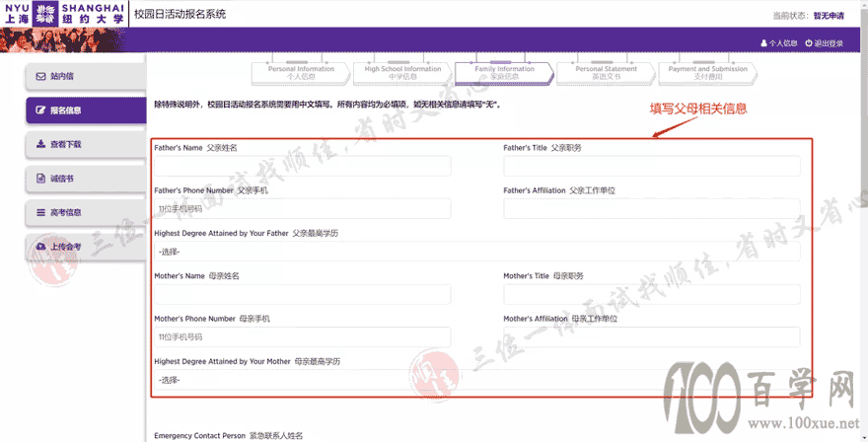This screenshot has height=442, width=868.
Task: Go to the Personal Information 个人信息 step
Action: click(x=301, y=73)
